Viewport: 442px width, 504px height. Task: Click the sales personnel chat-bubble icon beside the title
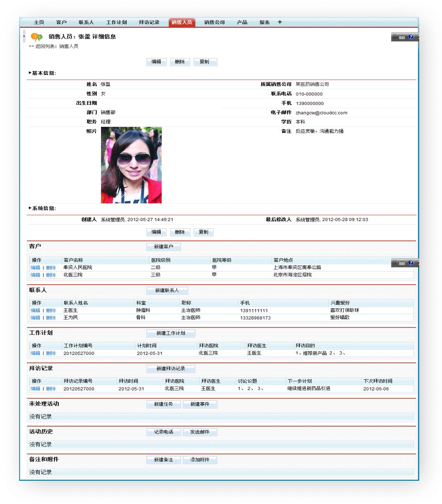[36, 37]
